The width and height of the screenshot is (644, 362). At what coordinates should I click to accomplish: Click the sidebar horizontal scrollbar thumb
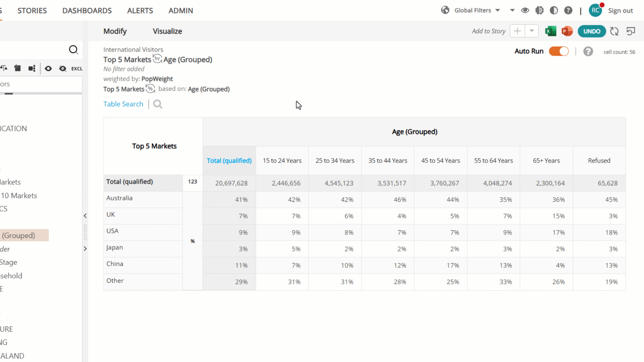click(x=9, y=94)
